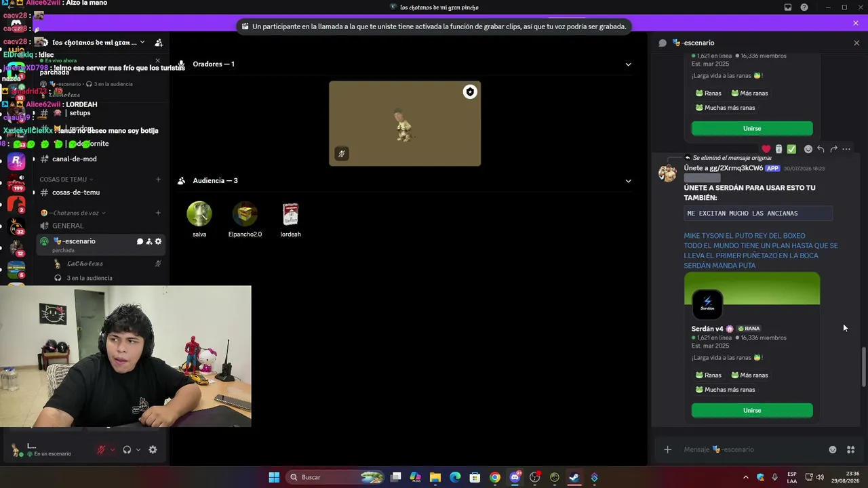
Task: Click the Serdán v4 server invite title
Action: (x=707, y=329)
